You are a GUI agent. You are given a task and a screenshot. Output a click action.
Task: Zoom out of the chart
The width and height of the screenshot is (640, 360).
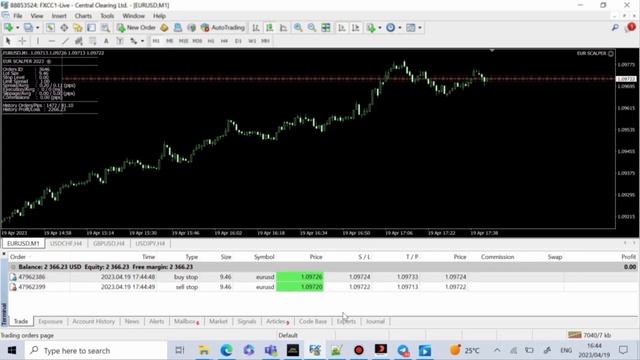click(x=312, y=28)
